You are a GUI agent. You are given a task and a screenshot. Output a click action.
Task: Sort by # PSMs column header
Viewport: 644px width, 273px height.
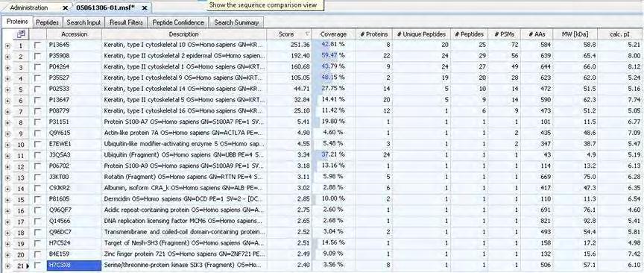tap(505, 34)
